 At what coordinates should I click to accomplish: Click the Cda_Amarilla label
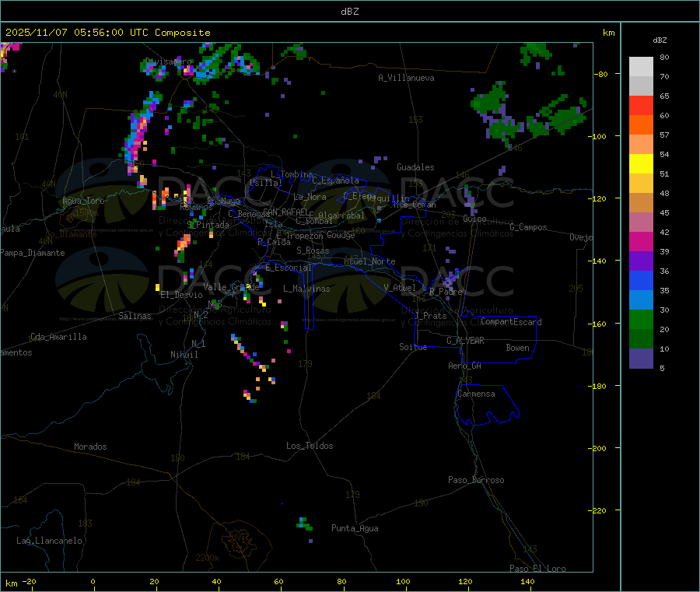[58, 337]
